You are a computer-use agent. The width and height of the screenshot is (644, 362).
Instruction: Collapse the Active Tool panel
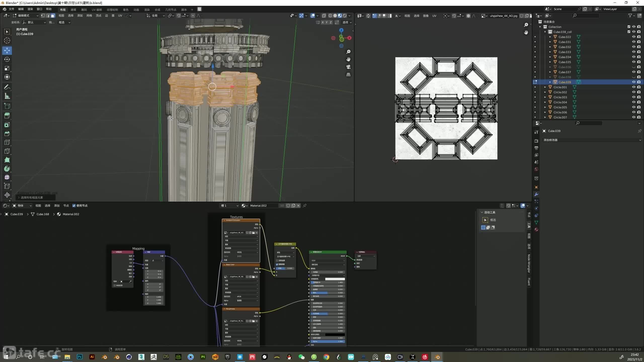click(482, 212)
